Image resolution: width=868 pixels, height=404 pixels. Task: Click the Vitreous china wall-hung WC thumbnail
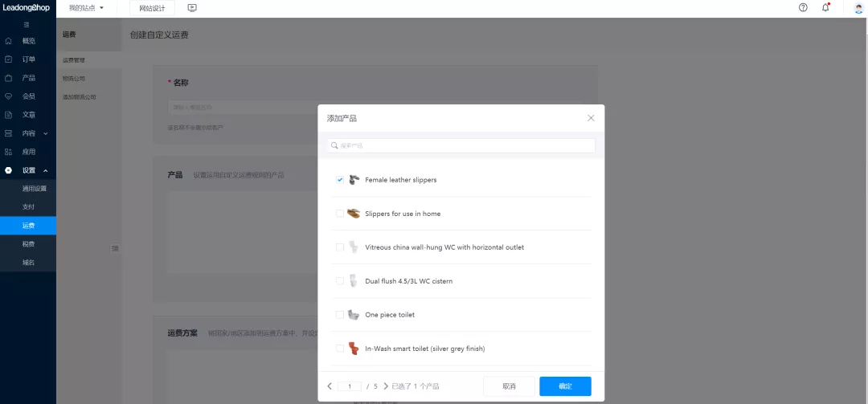pos(354,247)
